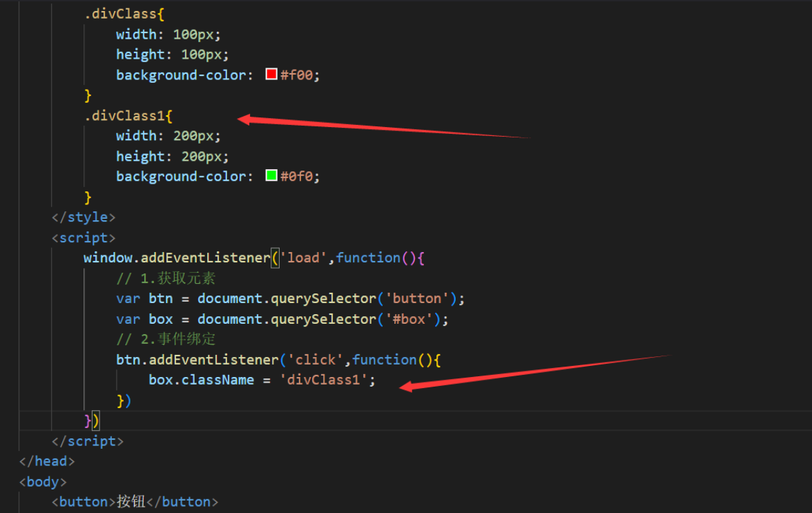Click the green color swatch beside #0f0
The width and height of the screenshot is (812, 513).
(x=271, y=175)
